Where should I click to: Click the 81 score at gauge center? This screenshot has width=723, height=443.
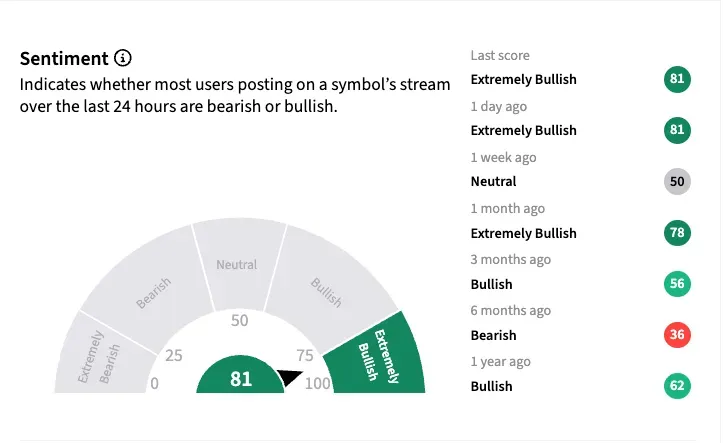click(240, 379)
